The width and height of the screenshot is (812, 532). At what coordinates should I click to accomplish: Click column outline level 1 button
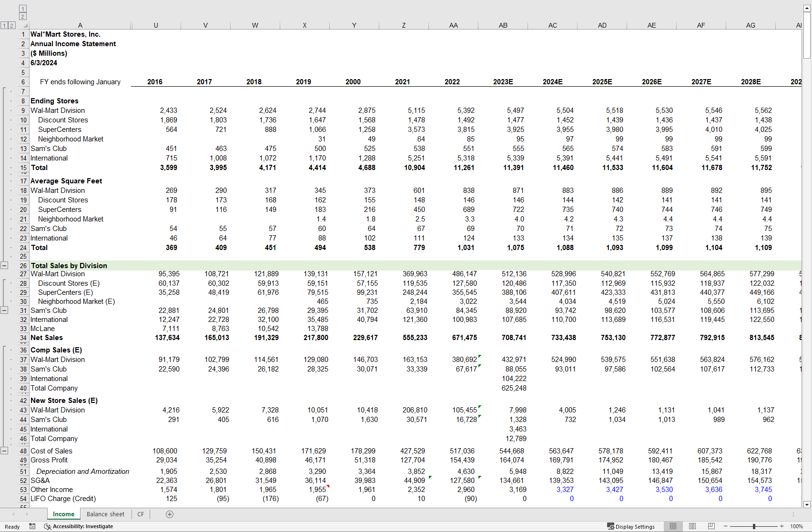23,9
